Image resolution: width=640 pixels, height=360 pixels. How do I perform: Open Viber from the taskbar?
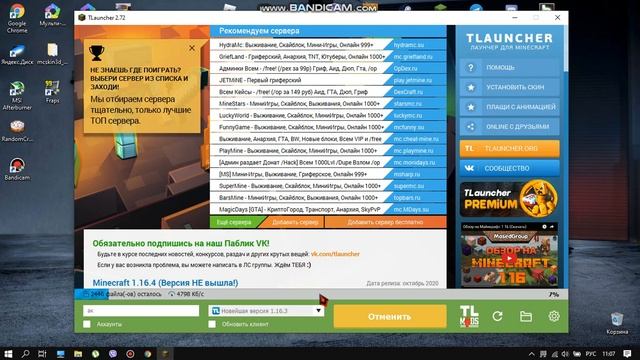pos(113,353)
